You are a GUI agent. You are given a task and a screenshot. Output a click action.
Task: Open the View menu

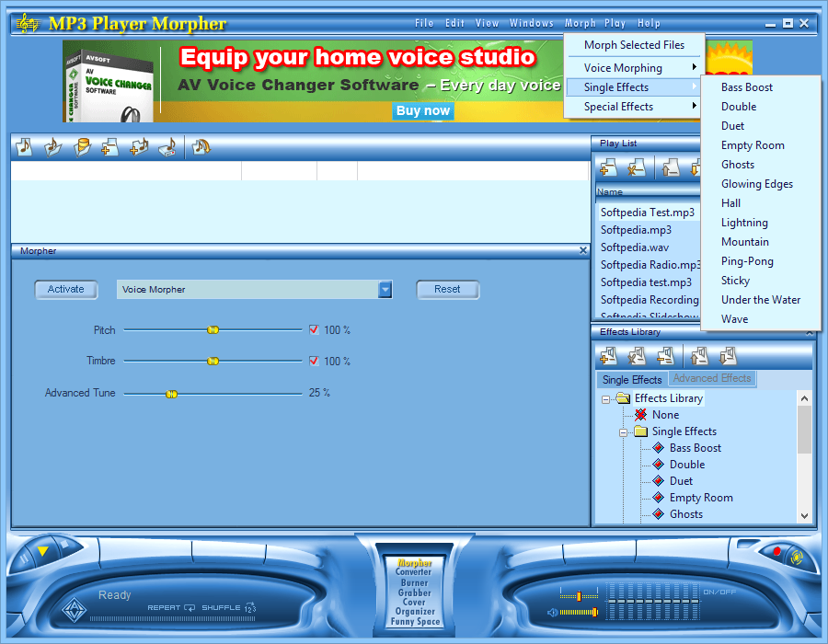(x=487, y=23)
